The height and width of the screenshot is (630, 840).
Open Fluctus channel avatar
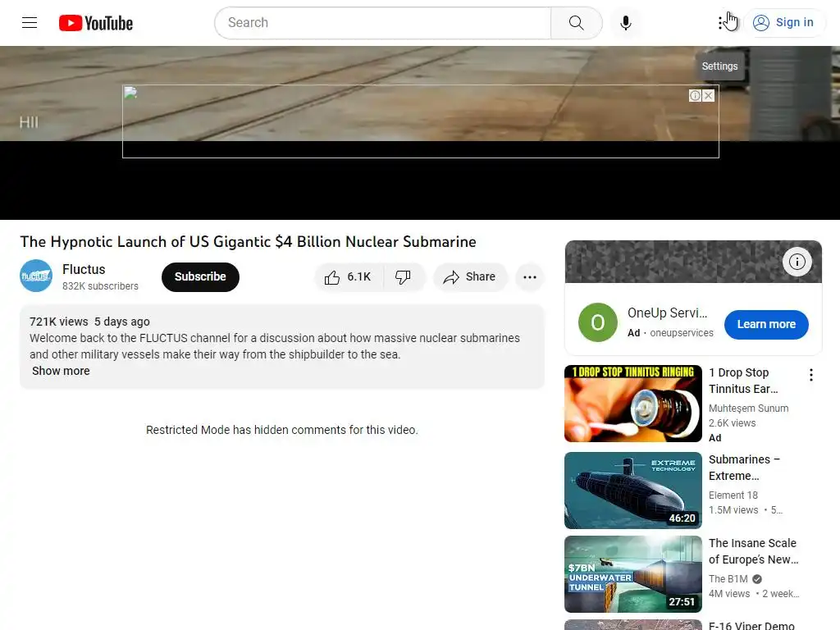pos(36,276)
